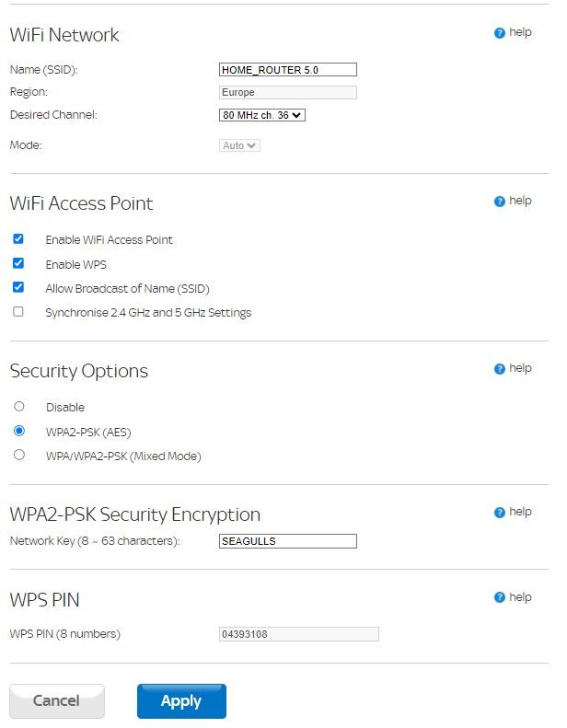Enable Synchronise 2.4 GHz and 5 GHz Settings
567x728 pixels.
(x=18, y=312)
